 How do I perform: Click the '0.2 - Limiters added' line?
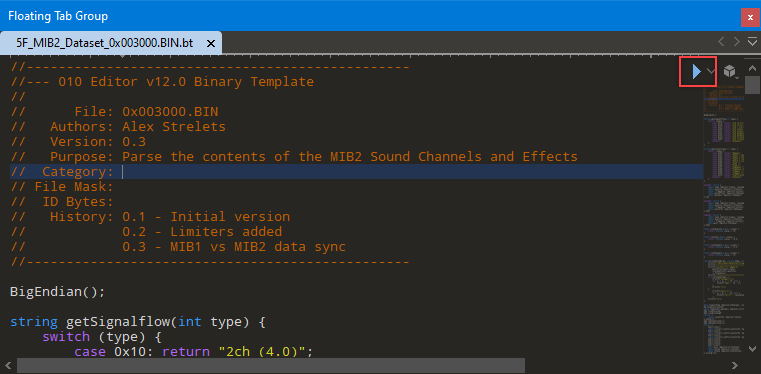[147, 232]
